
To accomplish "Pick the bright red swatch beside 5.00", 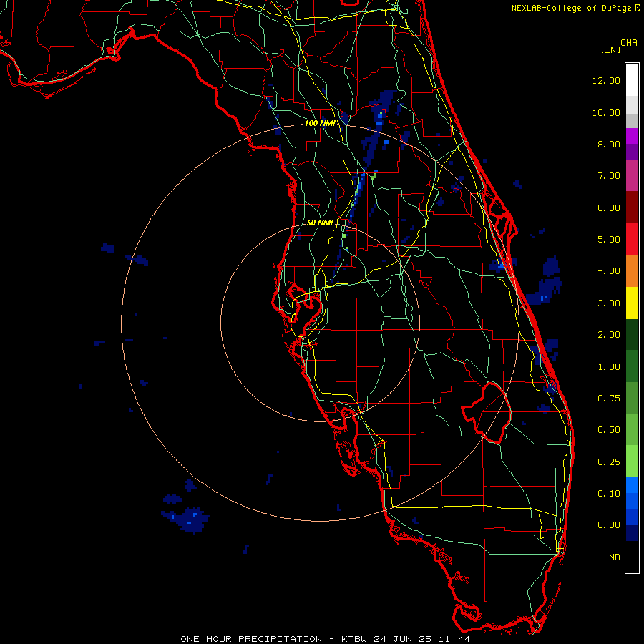I will pos(632,239).
